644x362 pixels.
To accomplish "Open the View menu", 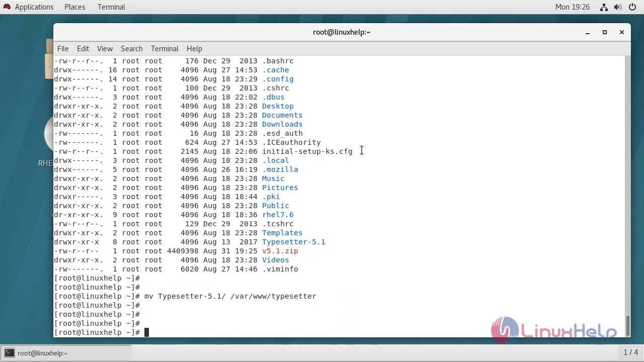I will 105,49.
